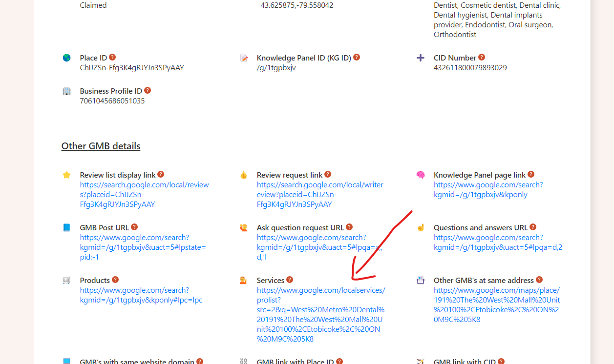
Task: Click the thumbs-up icon beside Review request link
Action: [x=243, y=175]
